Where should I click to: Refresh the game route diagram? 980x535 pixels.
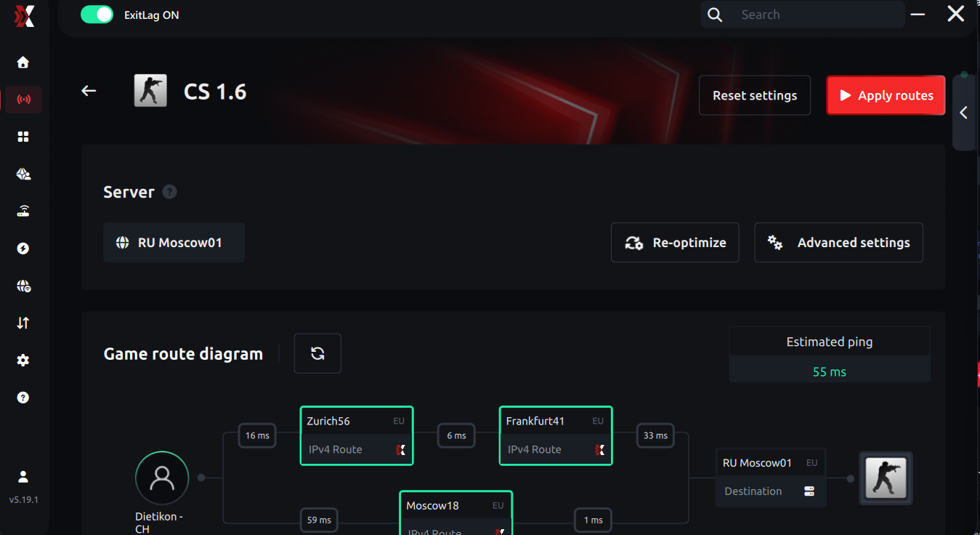pos(317,353)
